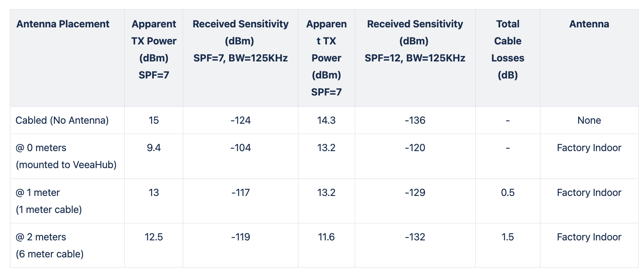
Task: Select the 9.4 TX power value
Action: (154, 148)
